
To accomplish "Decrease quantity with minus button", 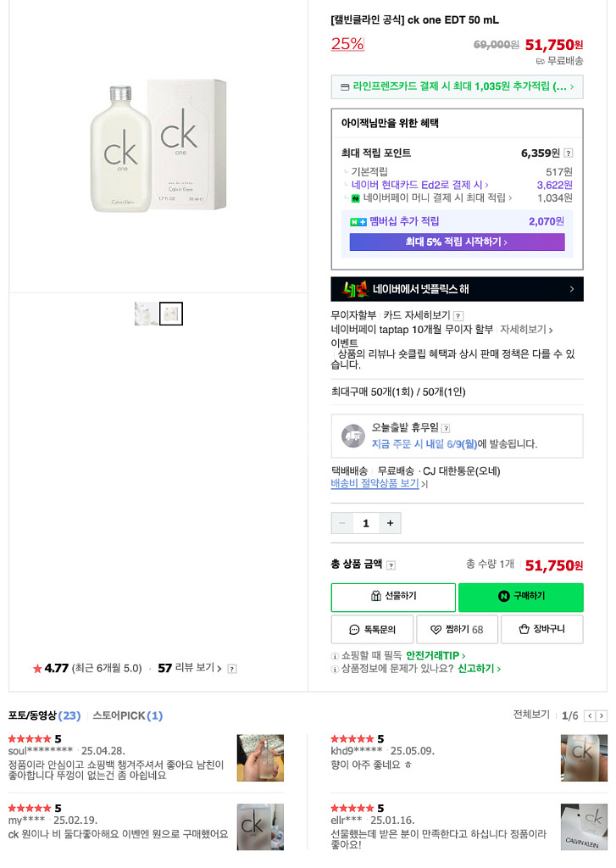I will coord(342,523).
